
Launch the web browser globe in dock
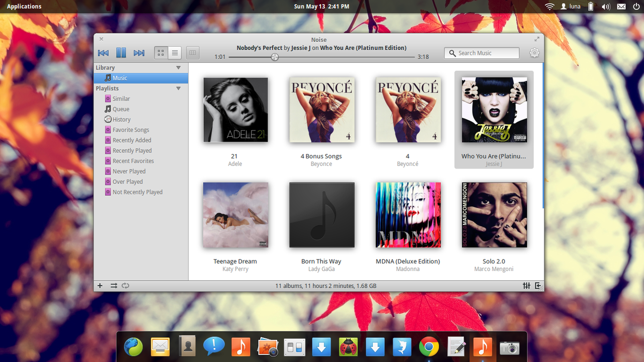(134, 347)
